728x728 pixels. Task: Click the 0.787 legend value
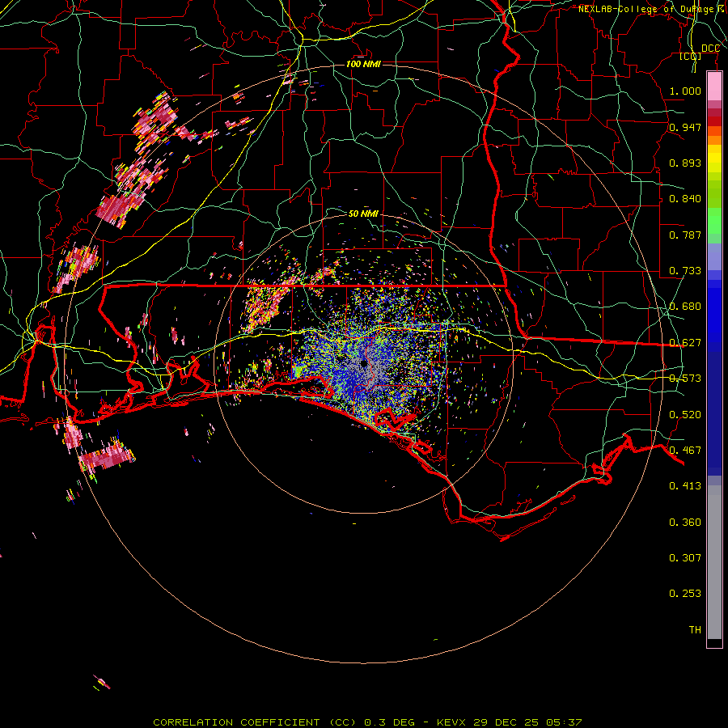pos(685,235)
